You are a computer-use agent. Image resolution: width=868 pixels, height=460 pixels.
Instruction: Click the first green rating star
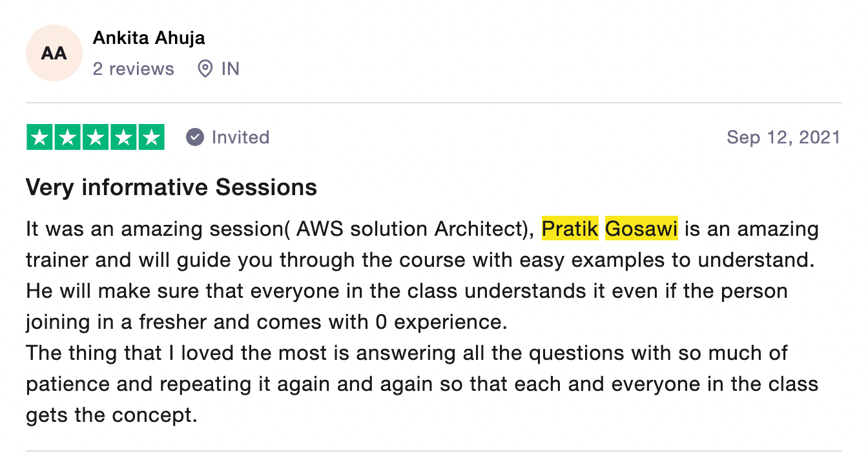(40, 137)
